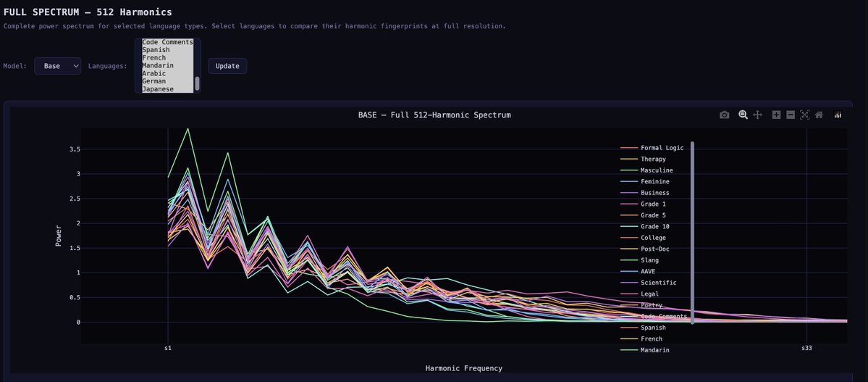
Task: Click the Autoscale icon in chart toolbar
Action: (804, 115)
